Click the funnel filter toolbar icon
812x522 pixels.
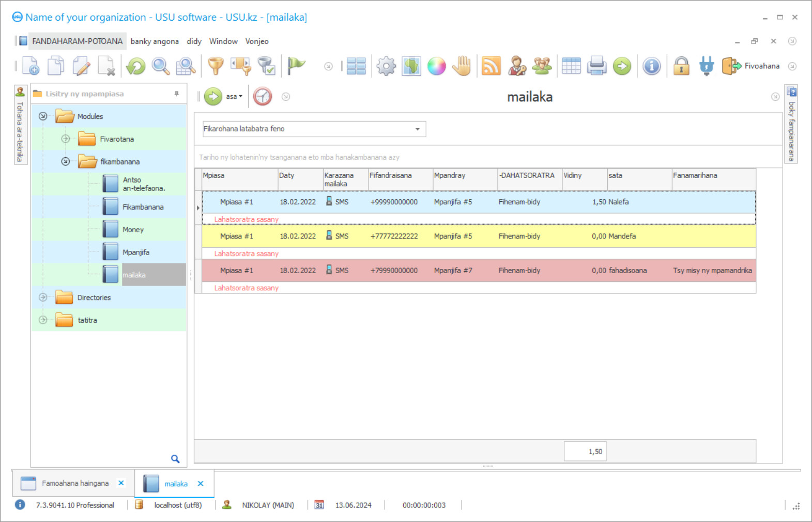(216, 66)
